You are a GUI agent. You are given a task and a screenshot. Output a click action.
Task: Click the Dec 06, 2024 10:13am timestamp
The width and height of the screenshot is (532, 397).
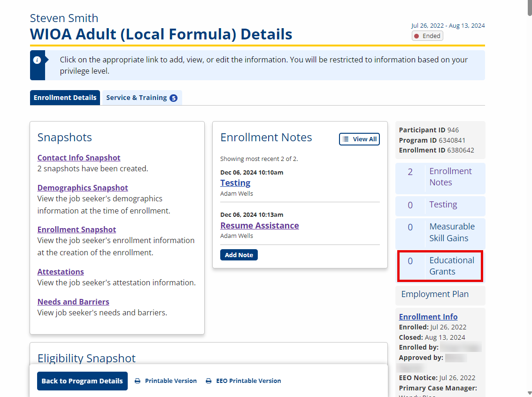251,215
